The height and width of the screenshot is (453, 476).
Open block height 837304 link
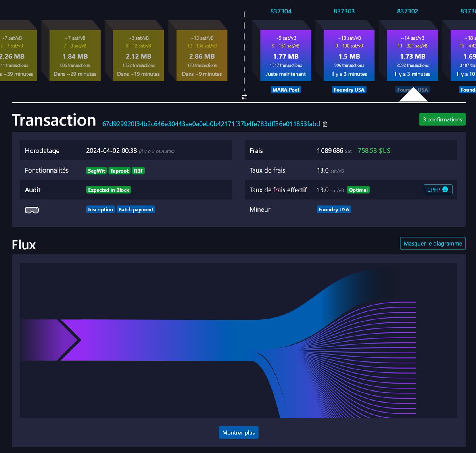[281, 11]
